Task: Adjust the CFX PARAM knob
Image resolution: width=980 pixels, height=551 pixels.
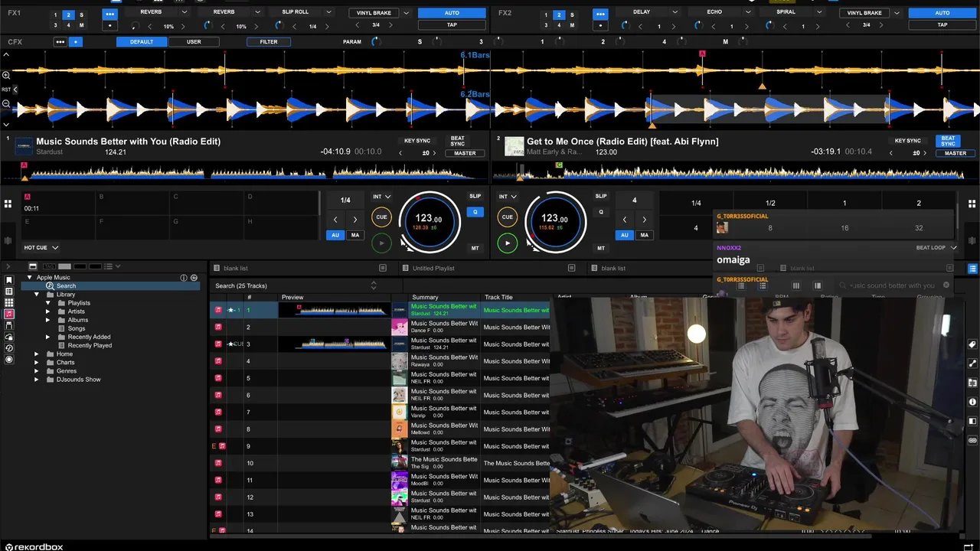Action: coord(376,41)
